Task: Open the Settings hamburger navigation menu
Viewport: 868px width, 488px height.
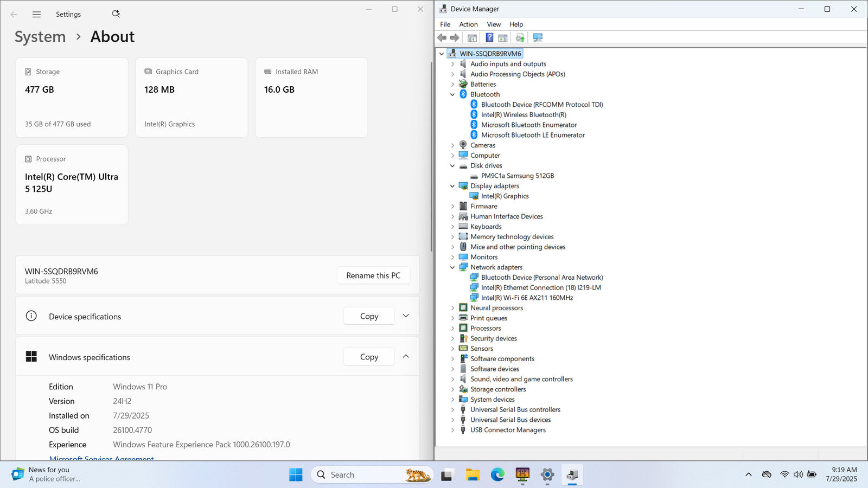Action: click(36, 15)
